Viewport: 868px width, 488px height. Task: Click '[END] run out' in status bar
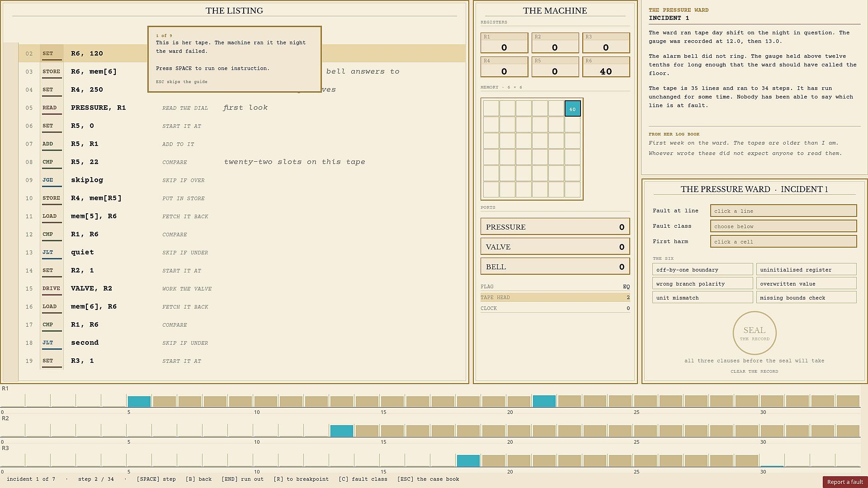pyautogui.click(x=242, y=479)
